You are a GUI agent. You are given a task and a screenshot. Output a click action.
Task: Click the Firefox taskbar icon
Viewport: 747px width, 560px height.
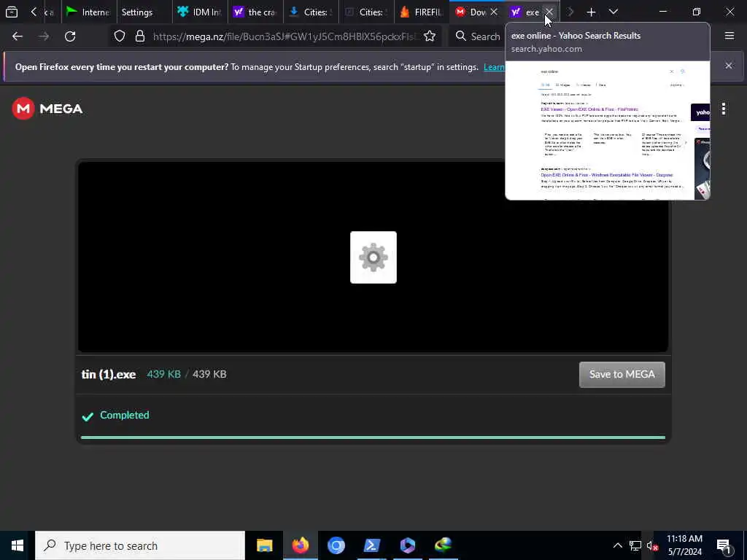coord(300,545)
